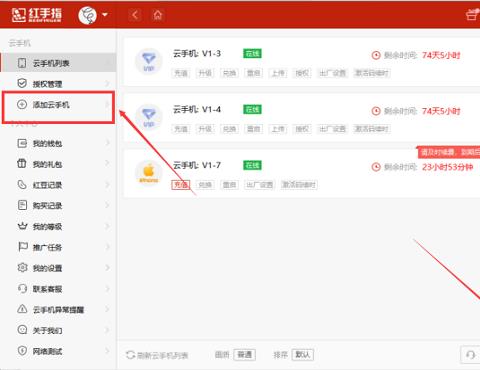Click the VIP diamond avatar of 云手机 V1-4
Viewport: 480px width, 370px height.
coord(149,117)
